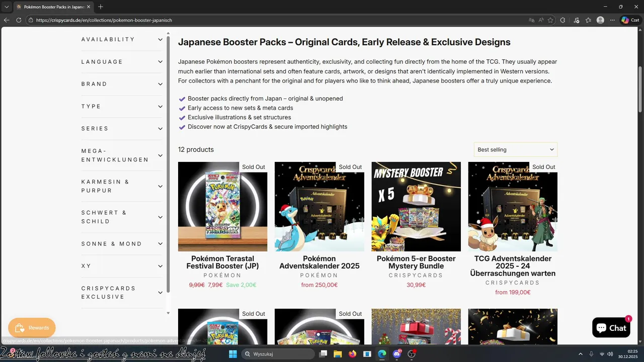Viewport: 644px width, 362px height.
Task: Open the Copilot Czat button
Action: 631,20
